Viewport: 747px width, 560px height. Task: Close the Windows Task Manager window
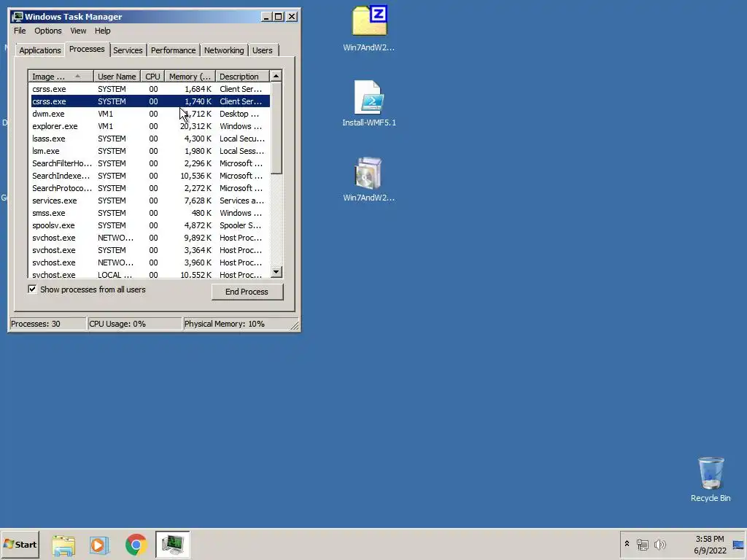(292, 17)
